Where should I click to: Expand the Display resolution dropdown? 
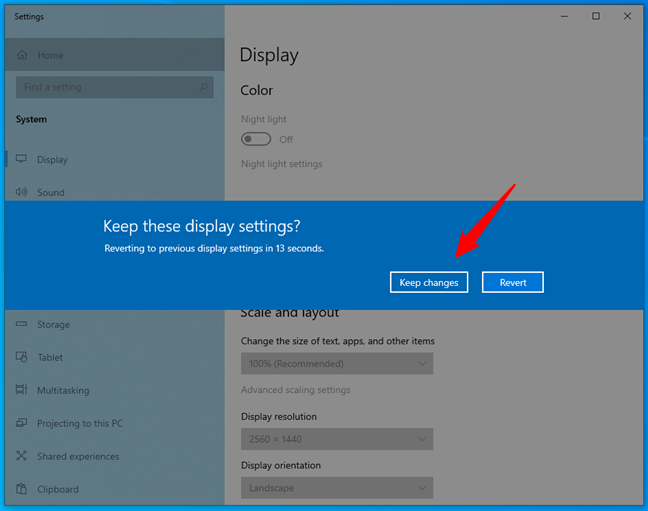(x=337, y=439)
